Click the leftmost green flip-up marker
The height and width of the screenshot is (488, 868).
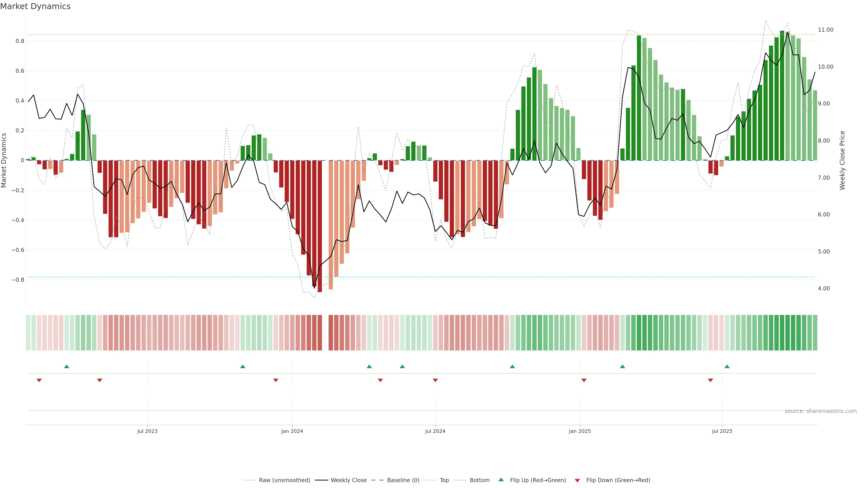(67, 366)
